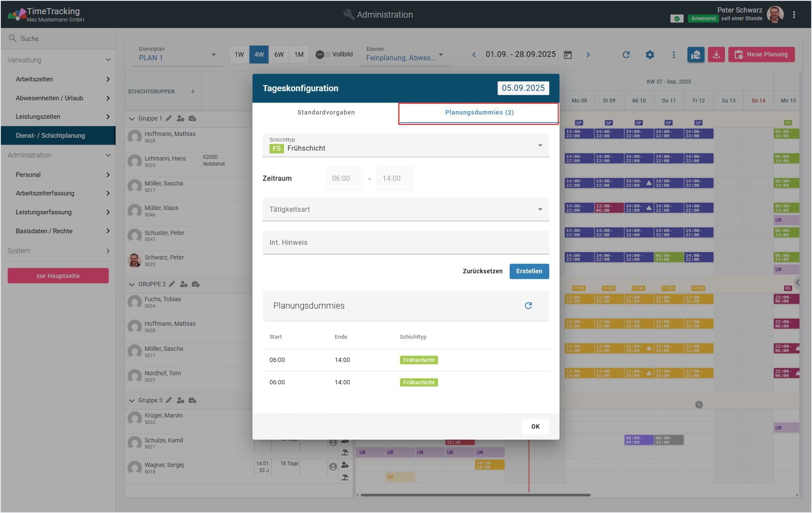
Task: Switch to the 1M view option
Action: click(299, 55)
